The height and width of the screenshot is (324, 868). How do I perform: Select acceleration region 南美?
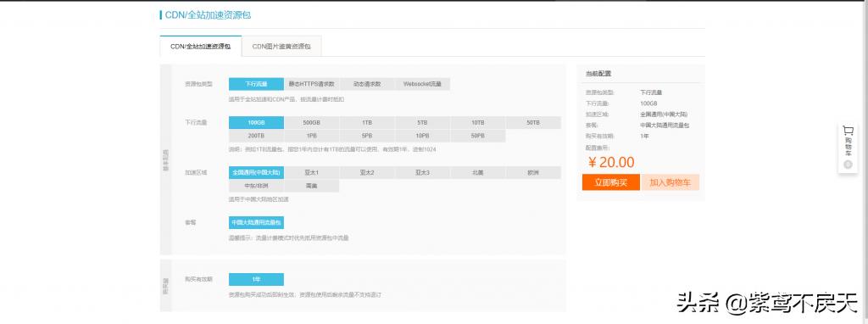(312, 186)
